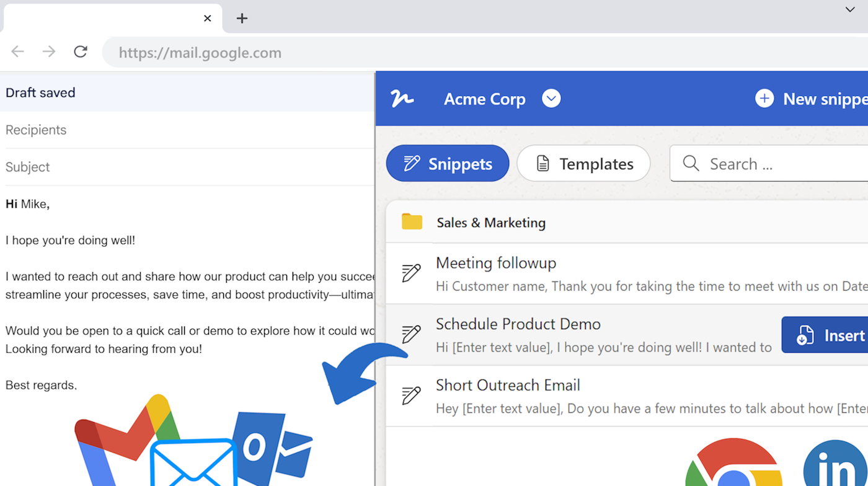Create a New snippet
868x486 pixels.
click(811, 99)
